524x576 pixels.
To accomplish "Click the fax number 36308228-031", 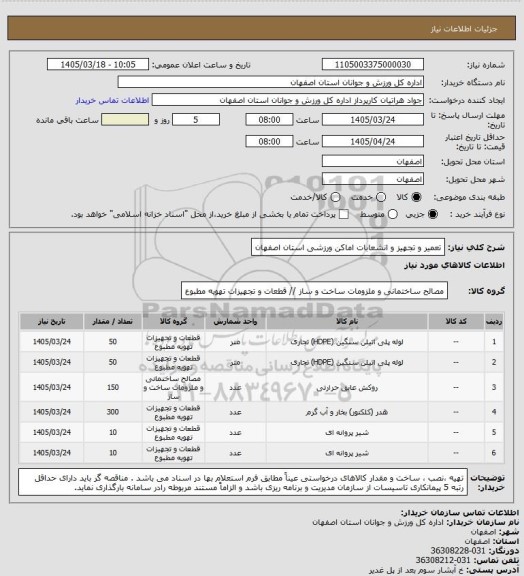I will pos(458,551).
